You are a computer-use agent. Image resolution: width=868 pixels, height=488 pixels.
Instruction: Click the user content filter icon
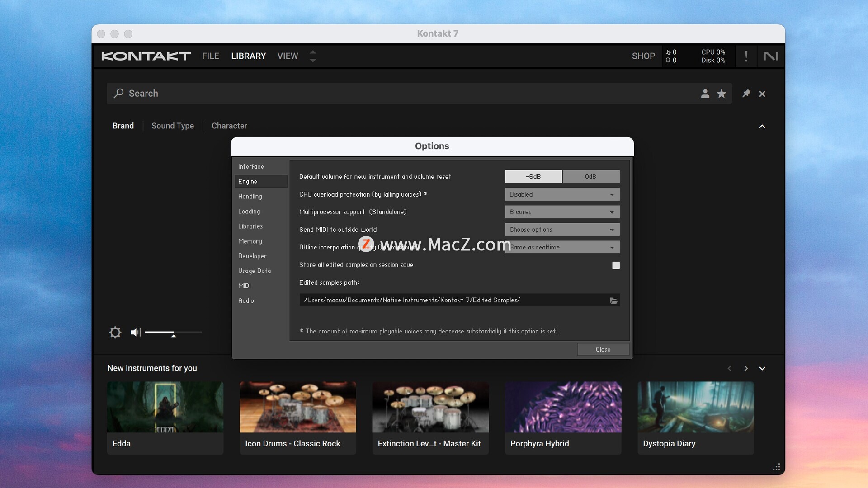click(x=705, y=94)
